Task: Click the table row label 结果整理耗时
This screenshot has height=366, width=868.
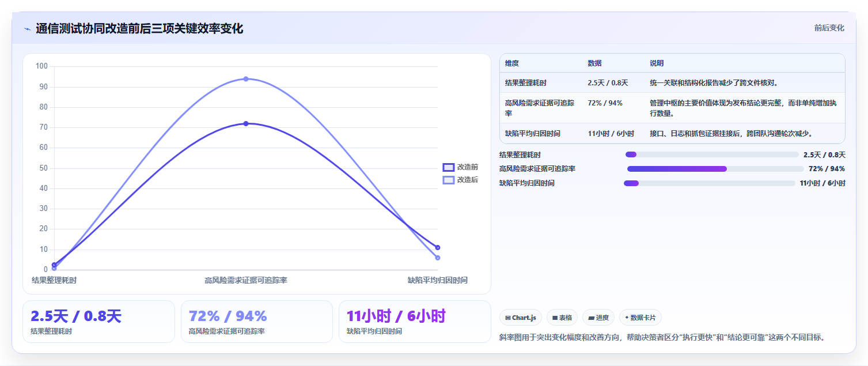Action: 526,83
